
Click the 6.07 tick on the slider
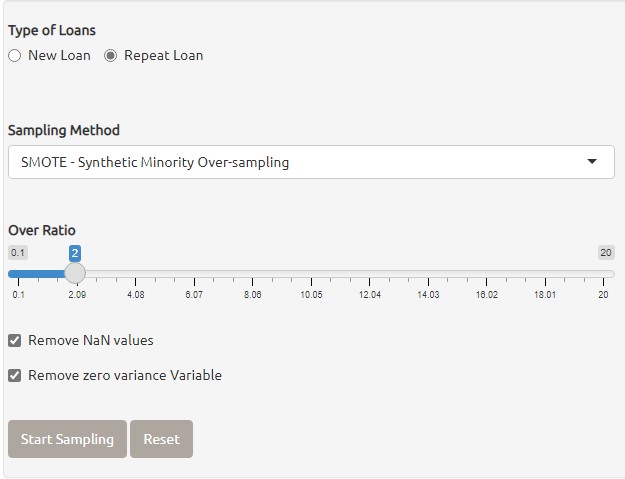click(x=194, y=273)
